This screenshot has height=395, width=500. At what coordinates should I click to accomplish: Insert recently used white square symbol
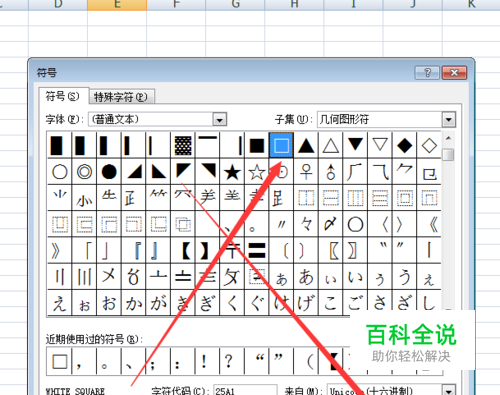[60, 361]
